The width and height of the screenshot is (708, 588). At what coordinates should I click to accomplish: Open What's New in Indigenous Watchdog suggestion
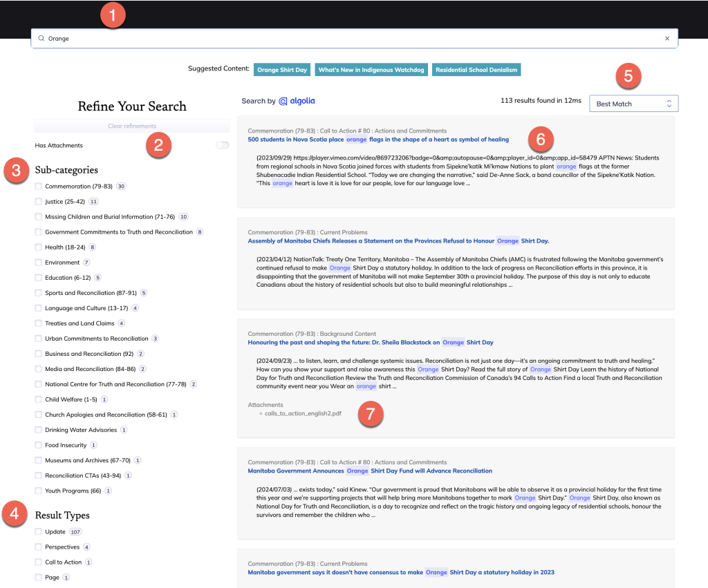point(371,70)
